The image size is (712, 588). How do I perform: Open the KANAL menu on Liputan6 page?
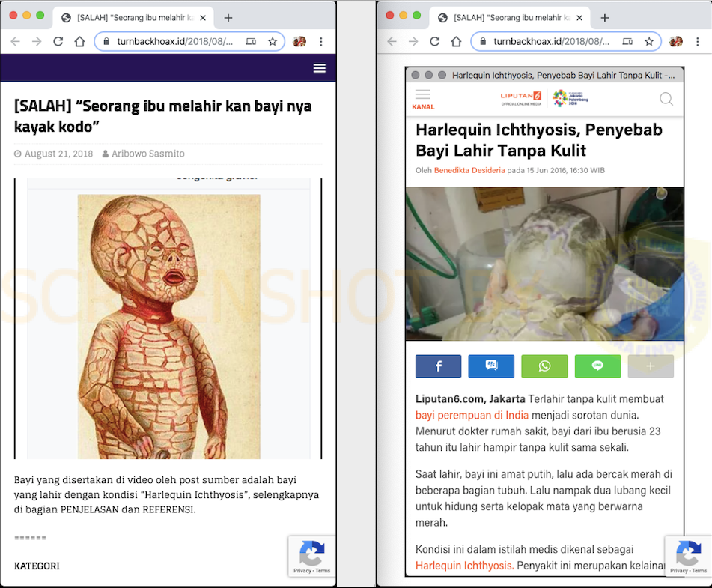click(423, 99)
